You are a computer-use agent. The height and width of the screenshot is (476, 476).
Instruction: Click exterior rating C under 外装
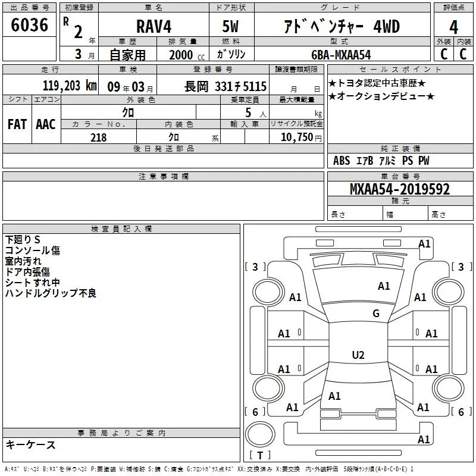tap(444, 54)
